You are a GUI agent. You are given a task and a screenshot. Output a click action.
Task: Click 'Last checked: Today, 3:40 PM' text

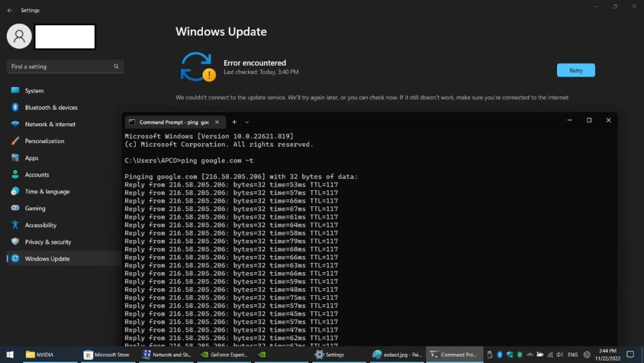tap(261, 72)
